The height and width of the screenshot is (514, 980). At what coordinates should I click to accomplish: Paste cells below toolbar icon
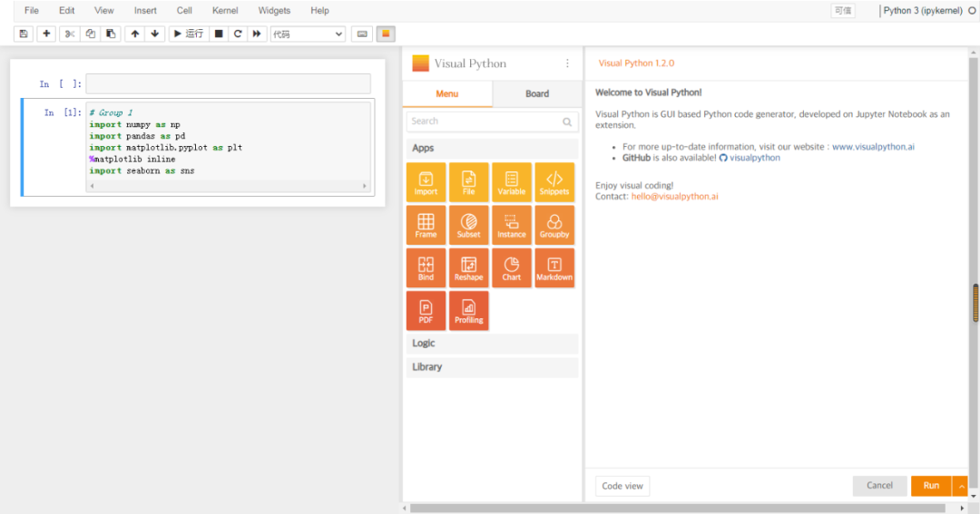(x=112, y=34)
